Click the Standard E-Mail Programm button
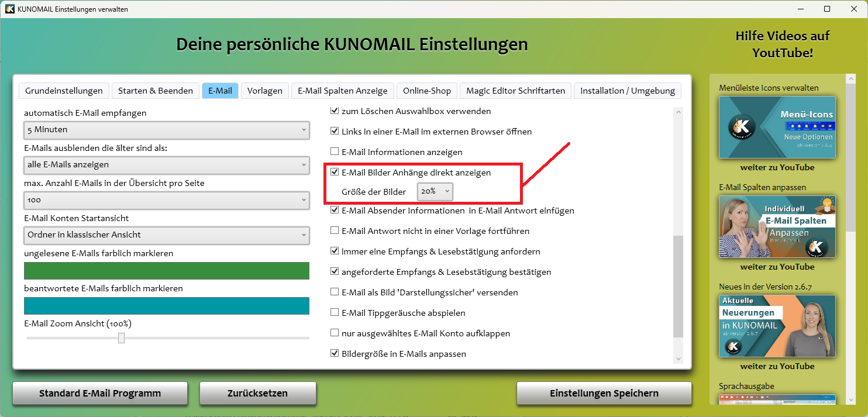Screen dimensions: 868x417 tap(100, 393)
